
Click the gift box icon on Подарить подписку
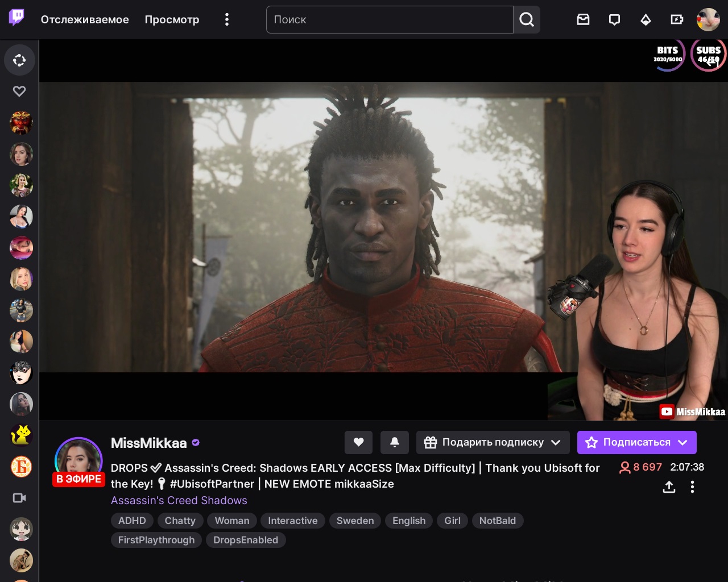(x=431, y=442)
